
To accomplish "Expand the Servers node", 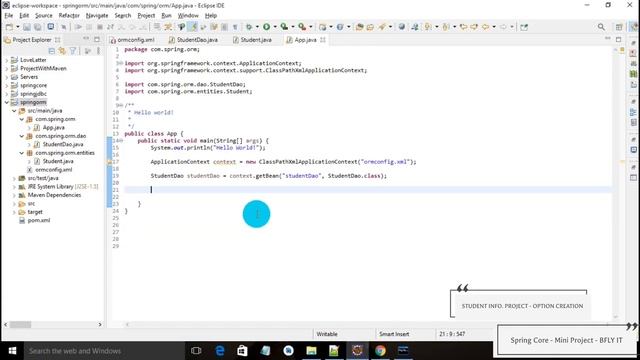I will (x=7, y=77).
